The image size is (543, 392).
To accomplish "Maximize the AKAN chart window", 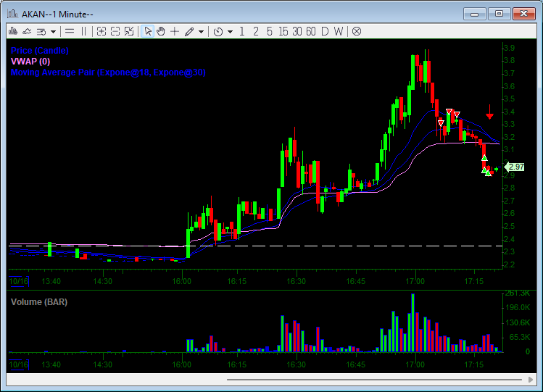I will click(x=499, y=14).
